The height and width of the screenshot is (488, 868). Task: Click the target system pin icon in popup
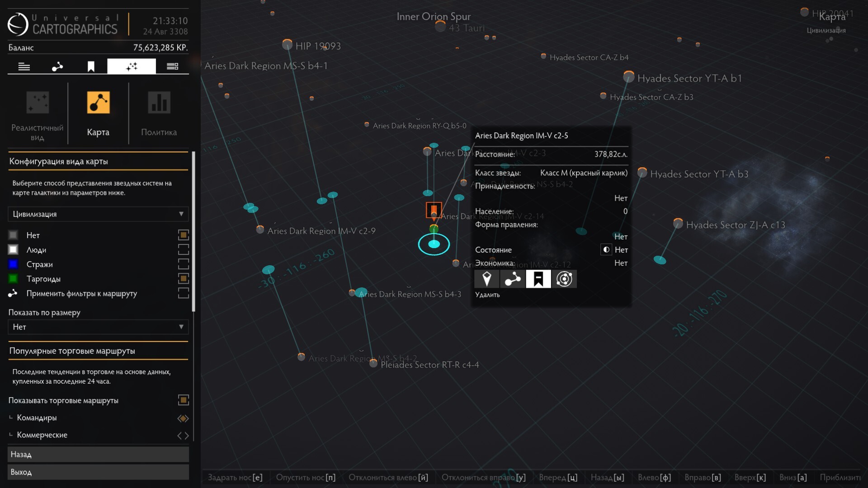point(487,279)
